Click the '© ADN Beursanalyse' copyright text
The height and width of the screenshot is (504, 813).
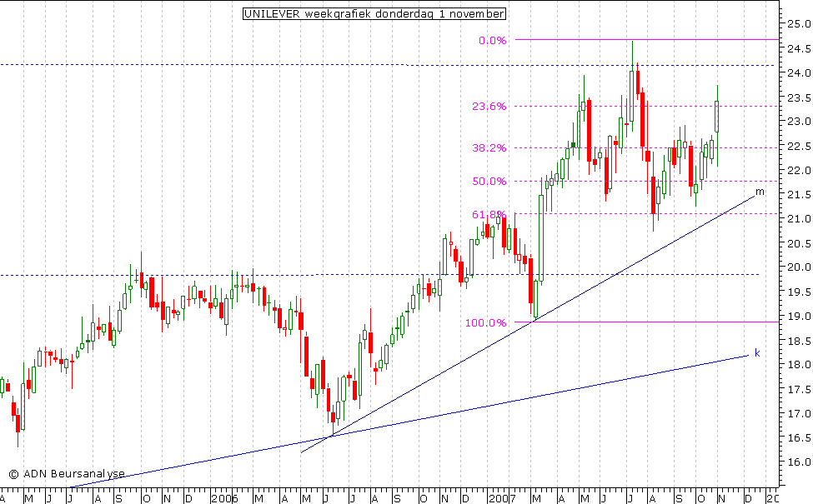click(x=67, y=473)
